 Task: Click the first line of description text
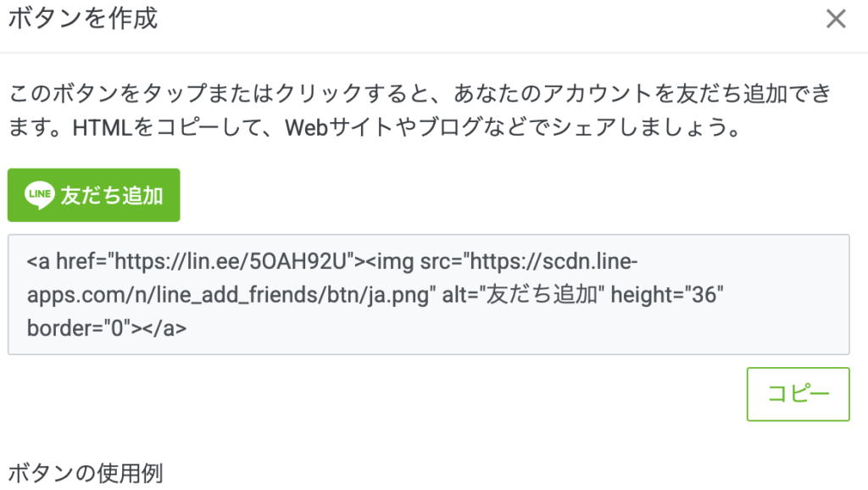coord(419,92)
